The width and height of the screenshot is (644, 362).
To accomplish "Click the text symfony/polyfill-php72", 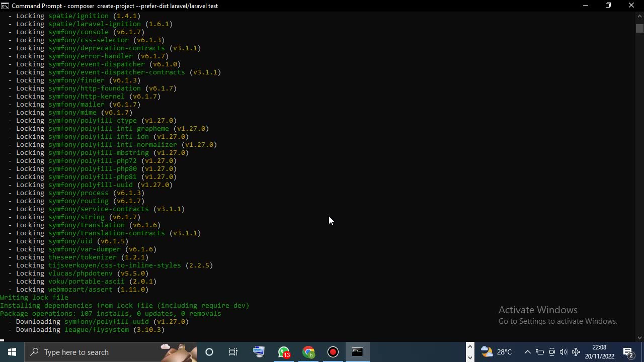I will [x=93, y=160].
